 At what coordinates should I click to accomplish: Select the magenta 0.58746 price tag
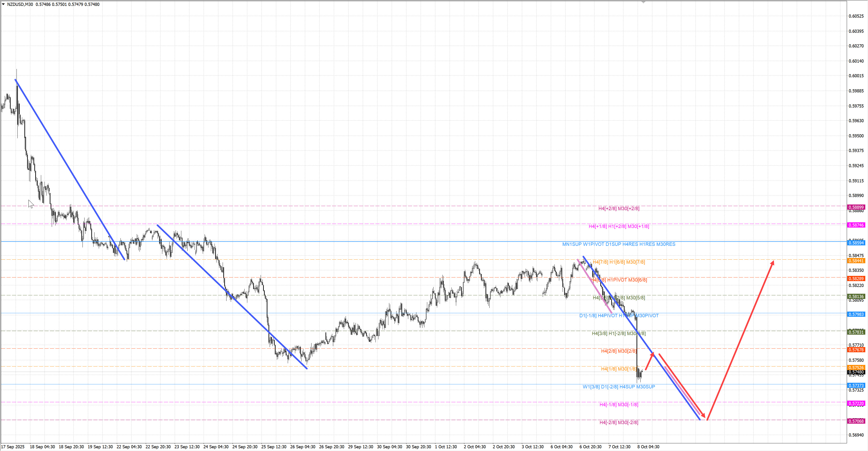[856, 225]
